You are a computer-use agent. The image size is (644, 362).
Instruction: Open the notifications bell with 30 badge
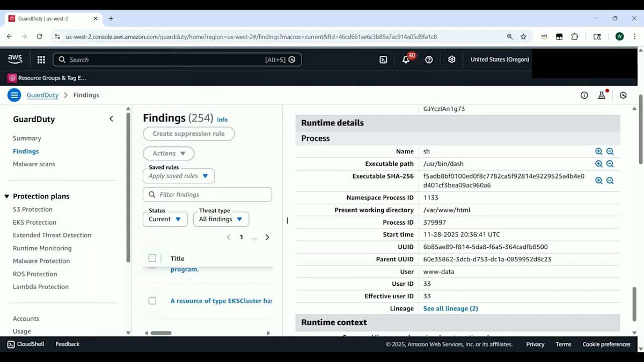406,59
